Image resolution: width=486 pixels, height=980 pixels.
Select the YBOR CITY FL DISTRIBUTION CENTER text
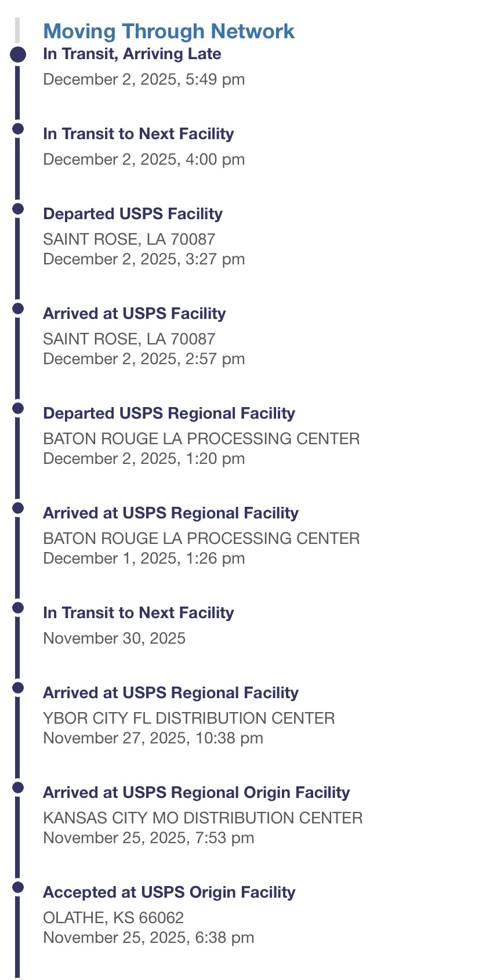pyautogui.click(x=188, y=718)
